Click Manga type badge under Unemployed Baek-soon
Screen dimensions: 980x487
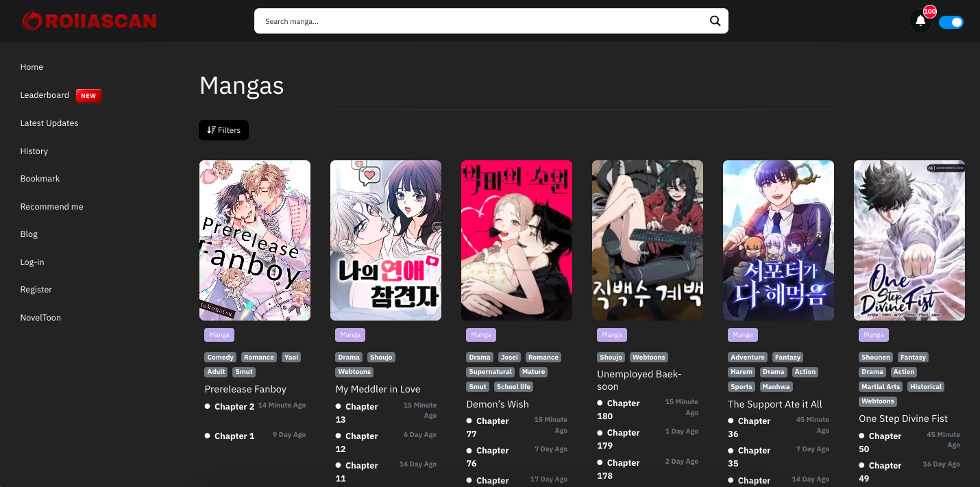pos(612,335)
